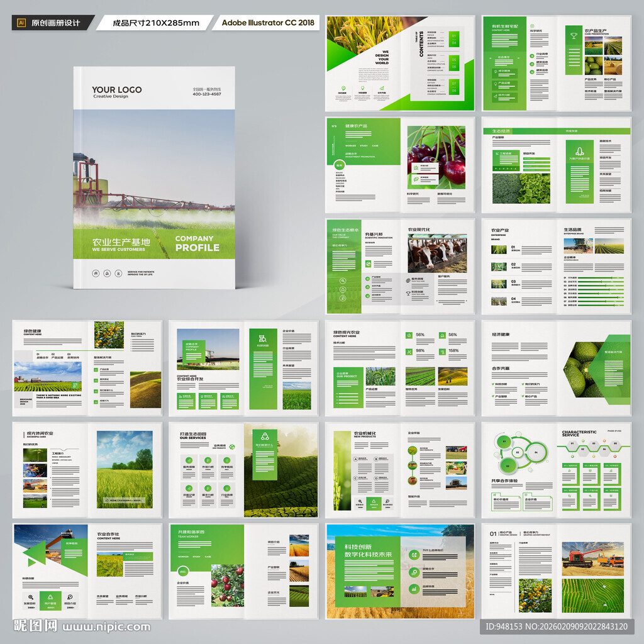Viewport: 644px width, 644px height.
Task: Click the CHARACTERISTIC SERVICE heading
Action: pyautogui.click(x=579, y=433)
